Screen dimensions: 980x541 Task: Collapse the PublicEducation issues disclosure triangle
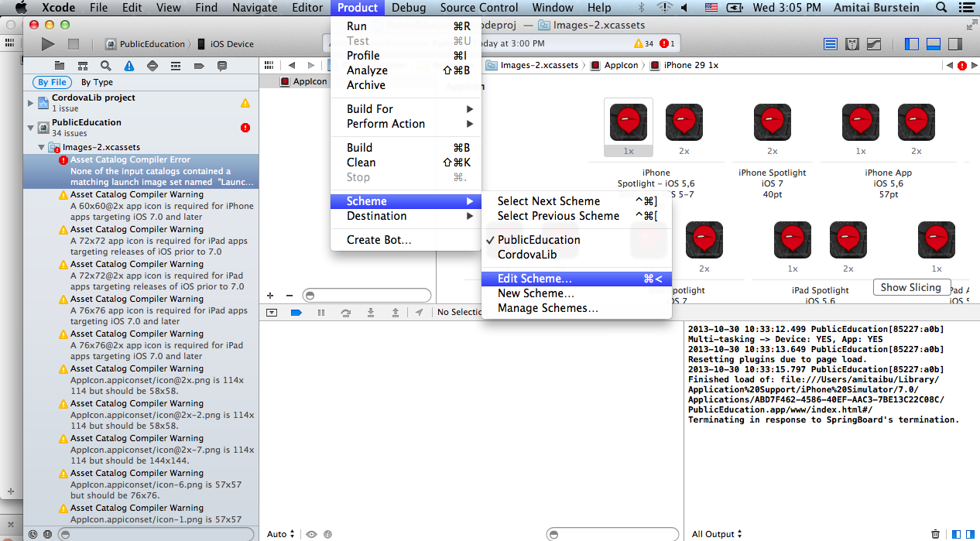point(30,128)
